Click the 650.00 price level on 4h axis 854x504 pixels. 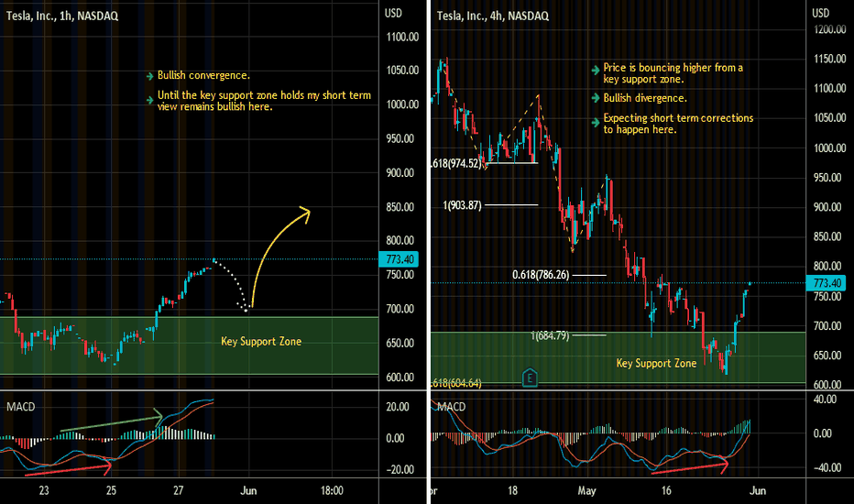(x=827, y=356)
